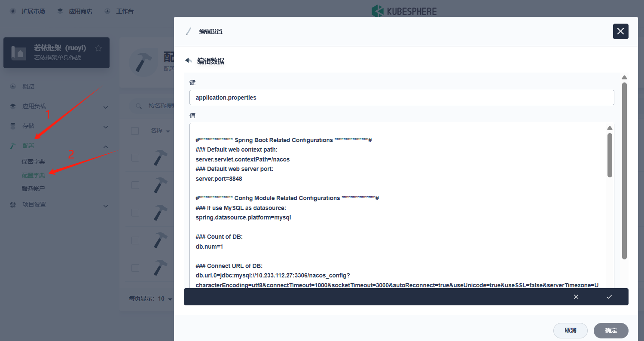Toggle the select-all checkbox in table header
Viewport: 644px width, 341px height.
135,131
